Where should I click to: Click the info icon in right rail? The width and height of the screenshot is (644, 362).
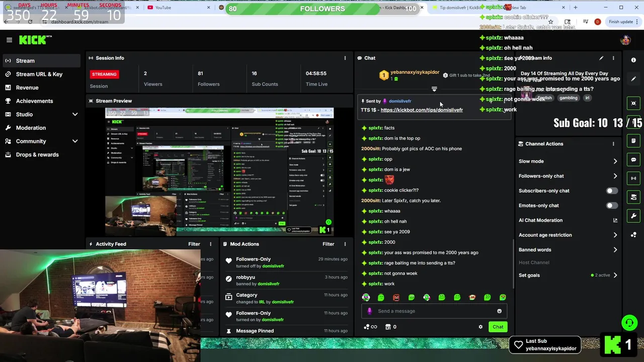tap(633, 60)
